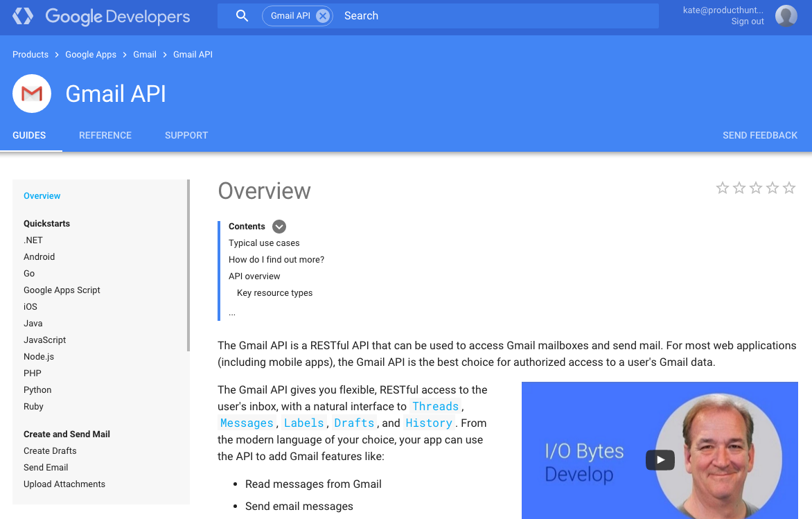Click the Create and Send Mail heading
This screenshot has width=812, height=519.
click(67, 434)
